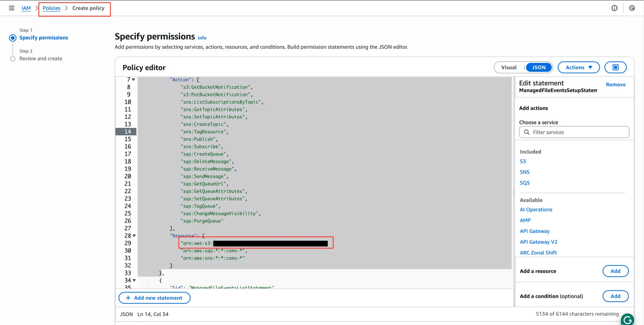Open the hamburger navigation menu
The image size is (644, 325).
click(x=11, y=8)
